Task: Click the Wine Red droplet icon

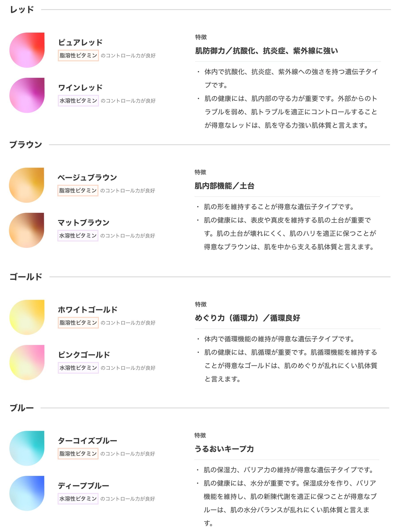Action: (27, 95)
